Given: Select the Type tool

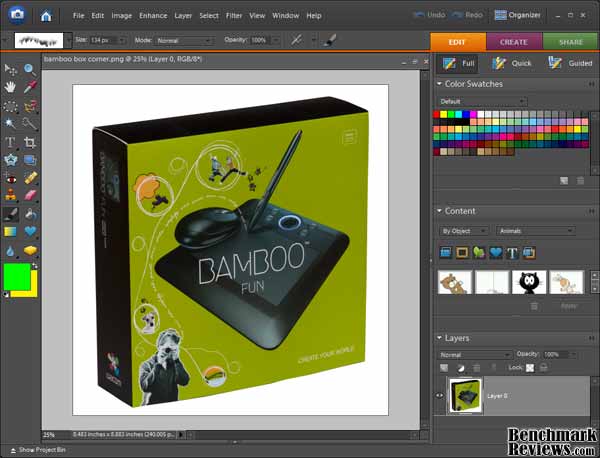Looking at the screenshot, I should (10, 142).
